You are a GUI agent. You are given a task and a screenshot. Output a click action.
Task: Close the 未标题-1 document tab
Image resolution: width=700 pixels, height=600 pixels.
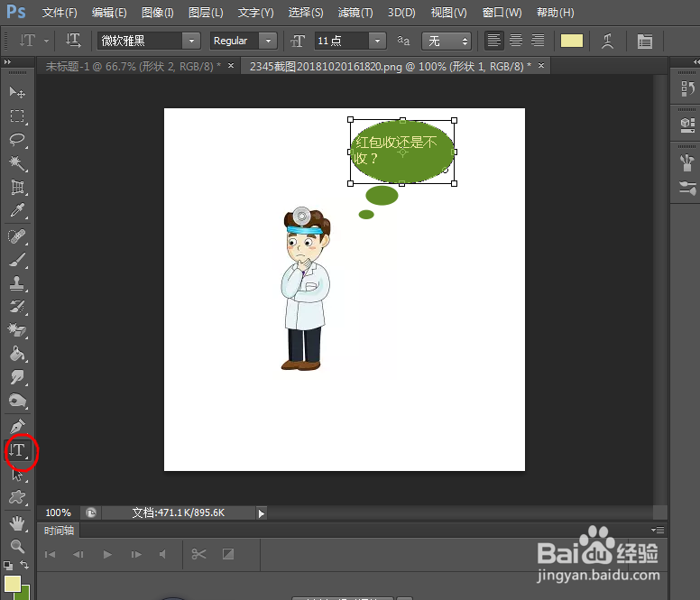pyautogui.click(x=231, y=66)
